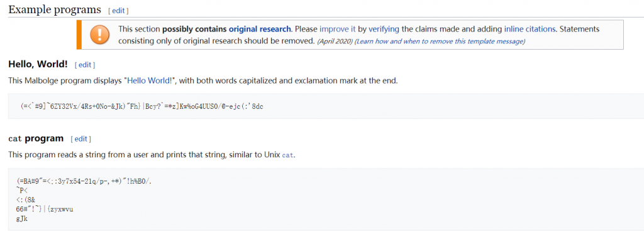
Task: Click the edit link beside cat program heading
Action: pyautogui.click(x=81, y=138)
